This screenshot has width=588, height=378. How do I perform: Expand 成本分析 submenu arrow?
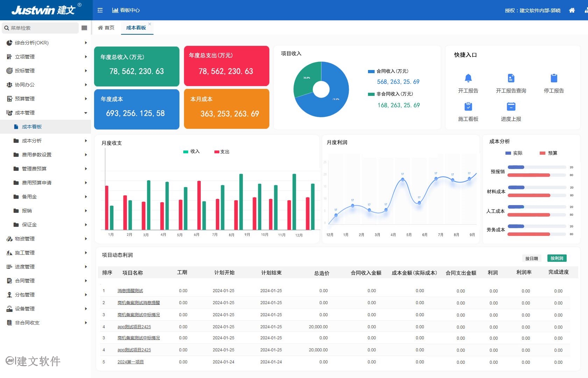[x=86, y=141]
